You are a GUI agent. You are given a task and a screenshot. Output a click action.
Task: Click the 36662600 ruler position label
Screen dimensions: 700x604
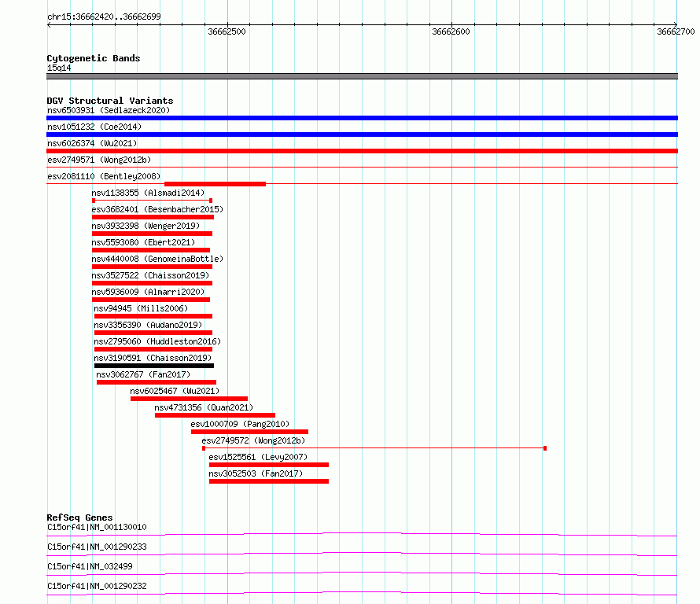click(451, 31)
